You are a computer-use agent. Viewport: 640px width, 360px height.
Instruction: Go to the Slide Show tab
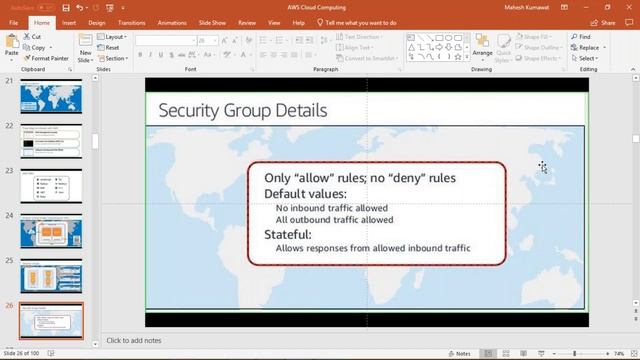point(212,23)
